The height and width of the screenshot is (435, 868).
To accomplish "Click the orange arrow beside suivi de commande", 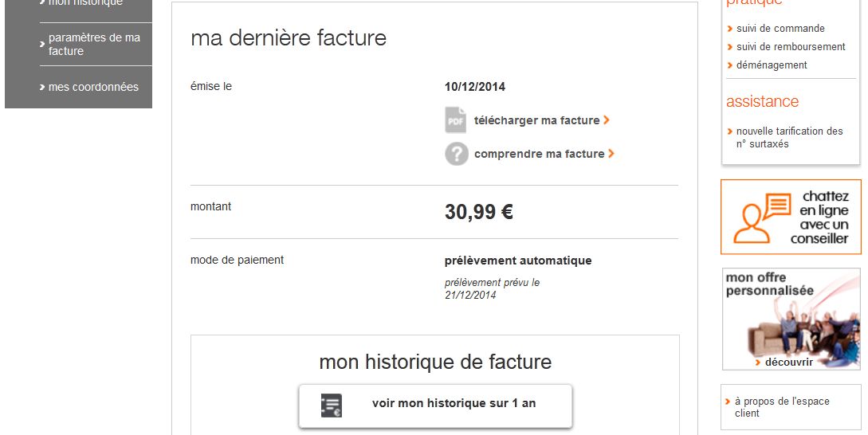I will tap(730, 29).
